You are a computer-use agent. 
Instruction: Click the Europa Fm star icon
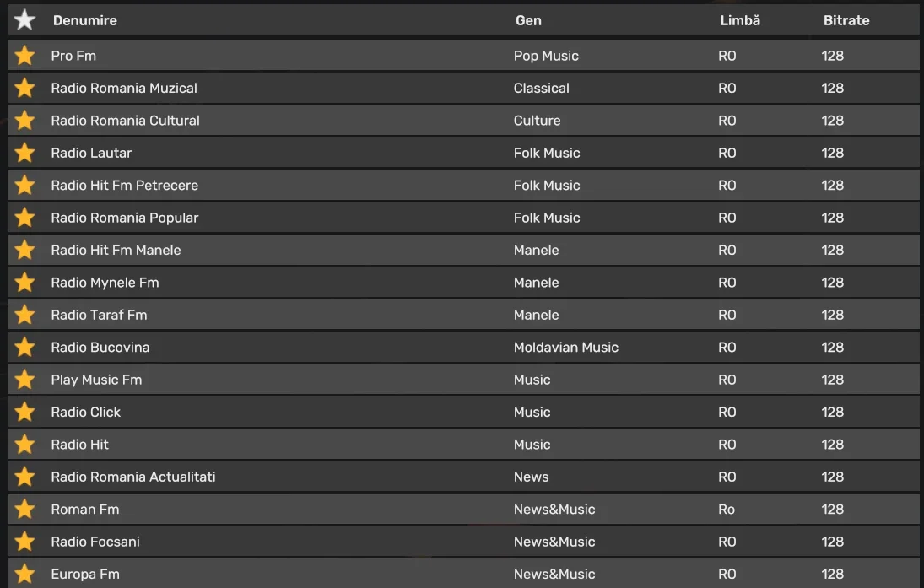point(25,574)
